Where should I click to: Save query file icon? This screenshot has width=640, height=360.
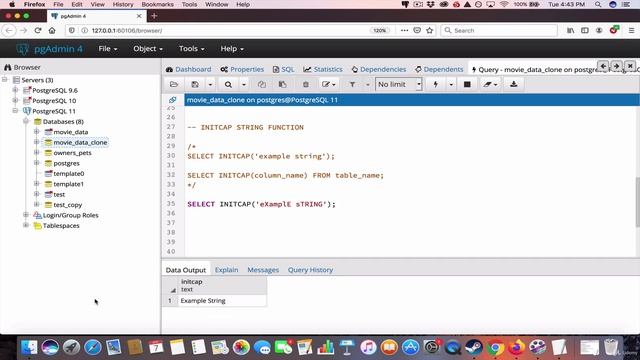[195, 84]
